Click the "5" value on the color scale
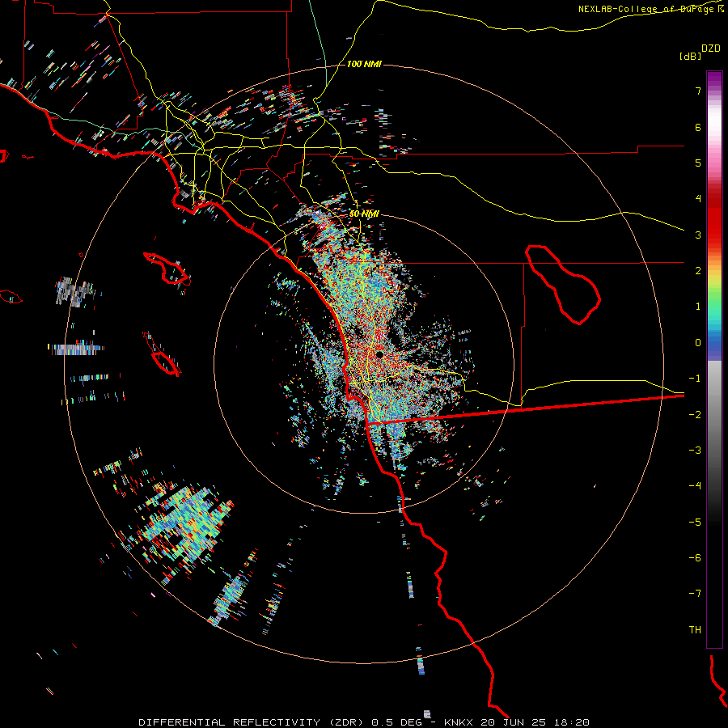Screen dimensions: 728x728 pos(698,163)
